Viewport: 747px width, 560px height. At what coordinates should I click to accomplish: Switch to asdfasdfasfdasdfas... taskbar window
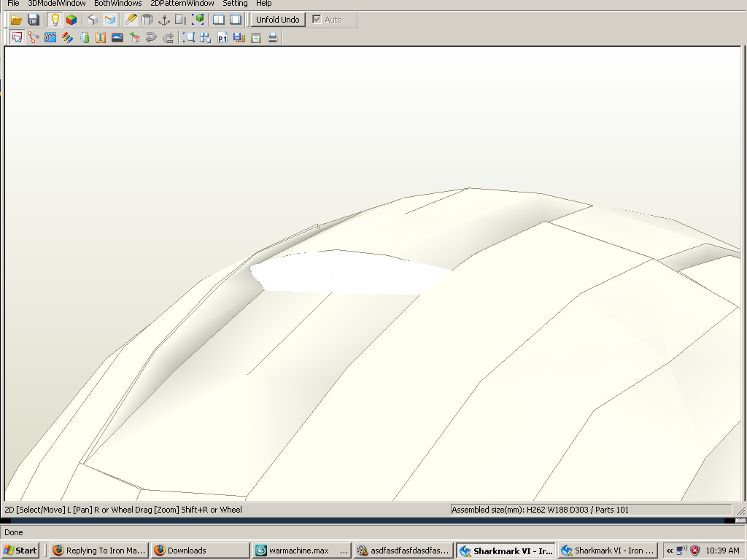click(x=403, y=551)
